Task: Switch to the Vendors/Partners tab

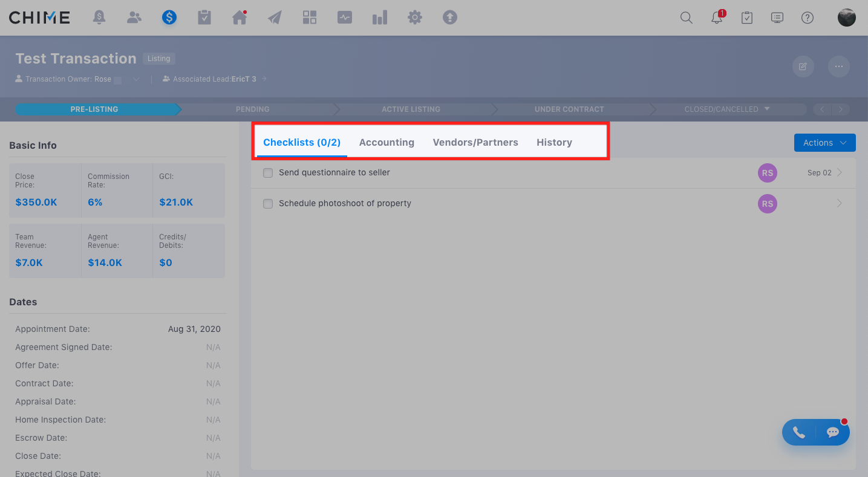Action: tap(475, 143)
